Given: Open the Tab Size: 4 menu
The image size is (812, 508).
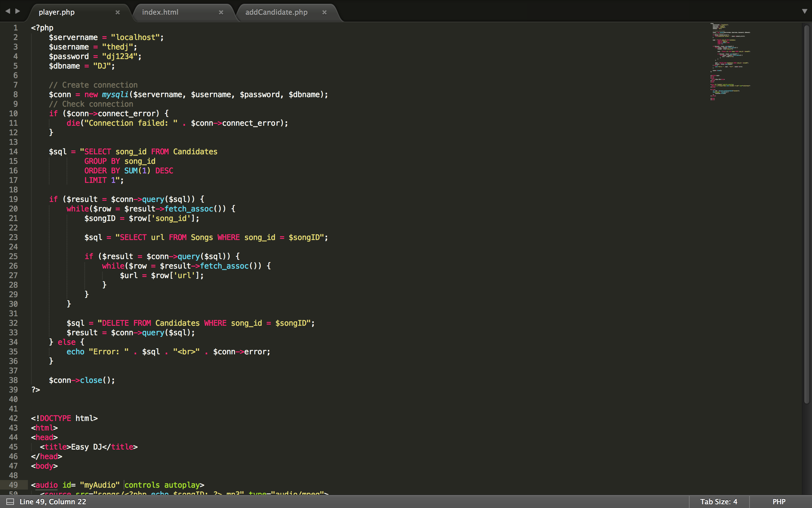Looking at the screenshot, I should pos(718,502).
